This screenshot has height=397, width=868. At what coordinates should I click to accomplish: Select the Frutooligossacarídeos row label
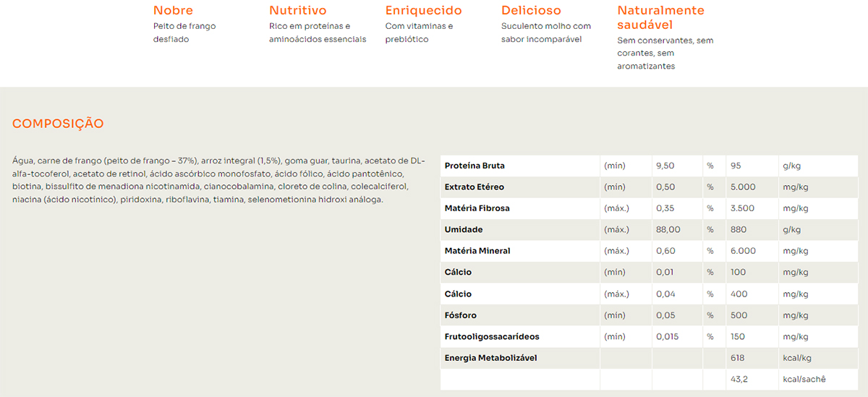(491, 337)
